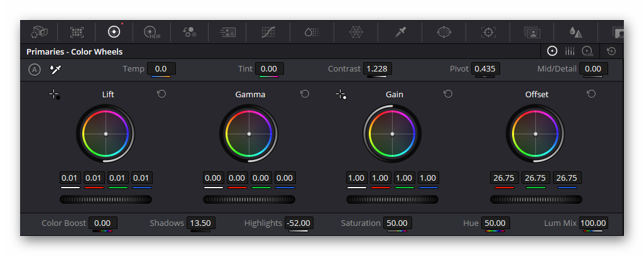The image size is (644, 256).
Task: Reset the Gain color wheel
Action: coord(448,94)
